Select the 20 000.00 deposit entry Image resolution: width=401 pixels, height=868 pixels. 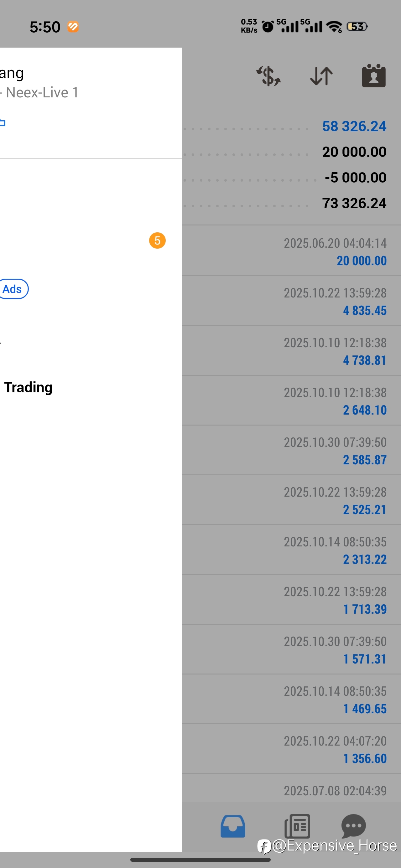(291, 251)
